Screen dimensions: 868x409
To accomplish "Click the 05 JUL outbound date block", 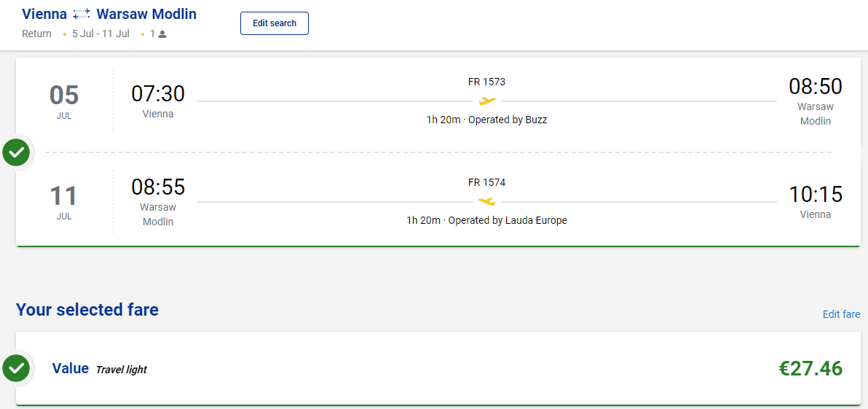I will [64, 101].
